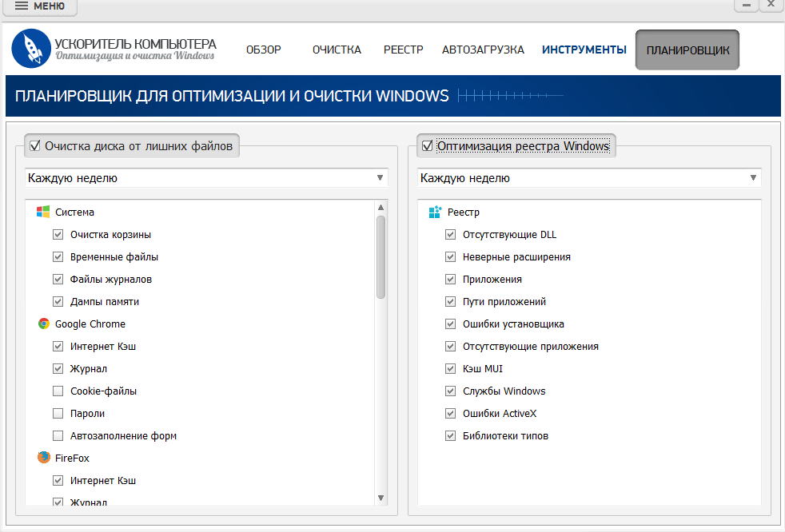Click the rocket logo icon
This screenshot has height=532, width=785.
[31, 48]
